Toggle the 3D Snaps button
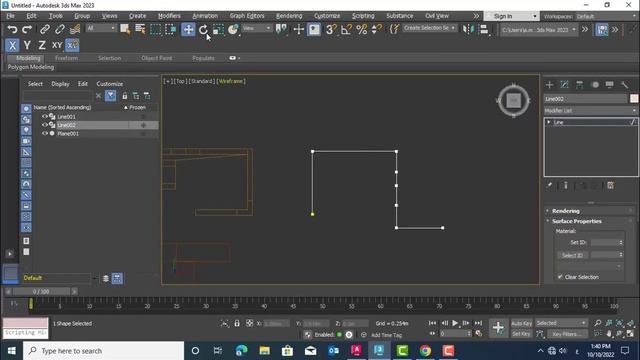 tap(331, 29)
